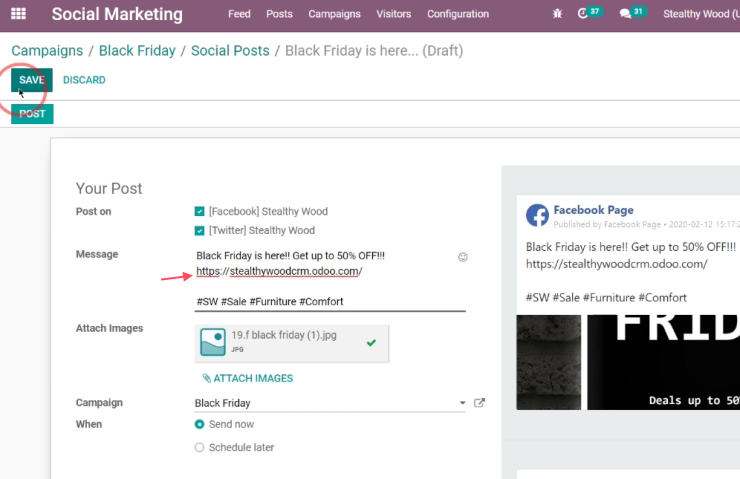Click the stealthywoodcrm URL in preview
Screen dimensions: 740x479
click(616, 264)
